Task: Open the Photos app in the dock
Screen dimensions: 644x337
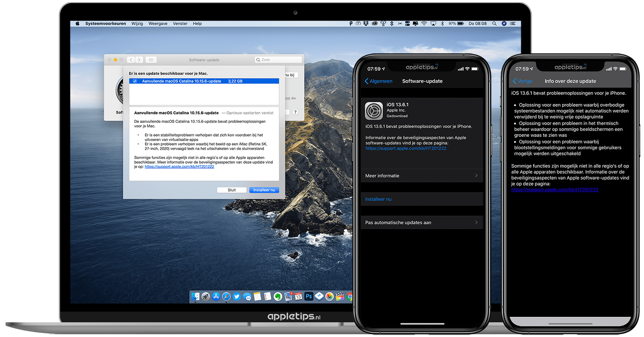Action: [x=329, y=296]
